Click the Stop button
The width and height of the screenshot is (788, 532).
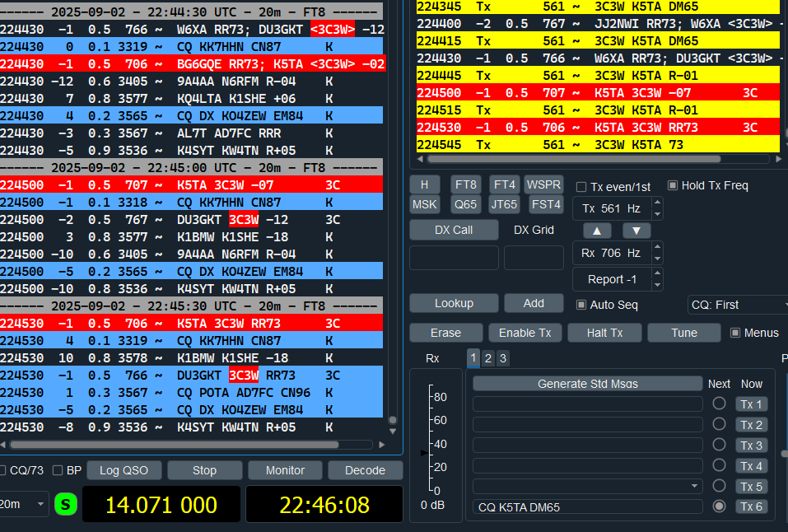click(204, 471)
